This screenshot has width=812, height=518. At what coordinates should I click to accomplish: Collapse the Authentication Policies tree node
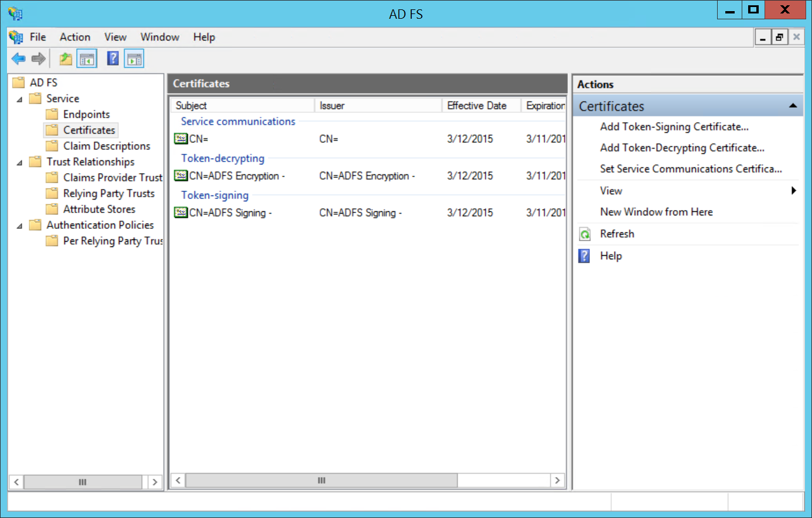click(x=21, y=225)
